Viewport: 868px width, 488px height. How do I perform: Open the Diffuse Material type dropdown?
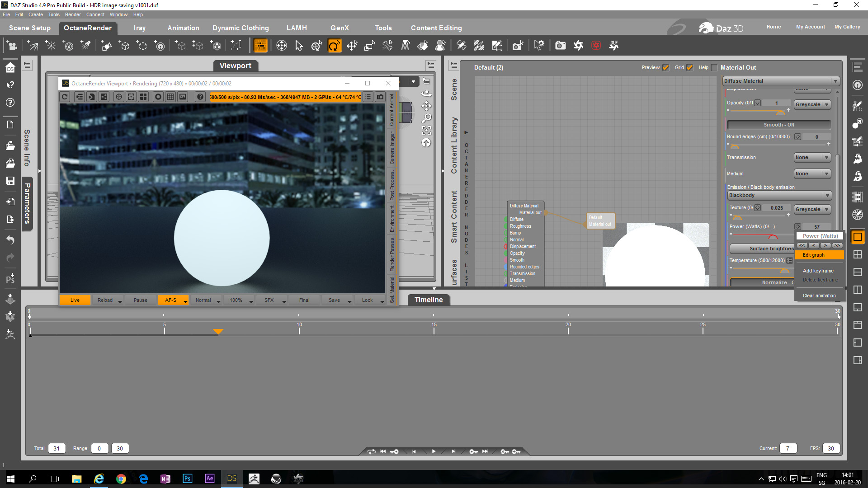(x=781, y=81)
